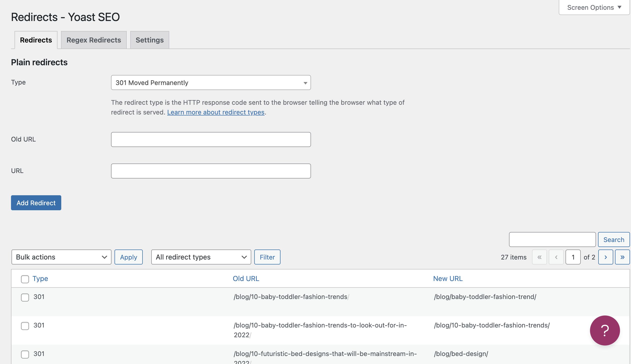Click the /blog/bed-design/ new URL cell
The width and height of the screenshot is (631, 364).
coord(461,354)
